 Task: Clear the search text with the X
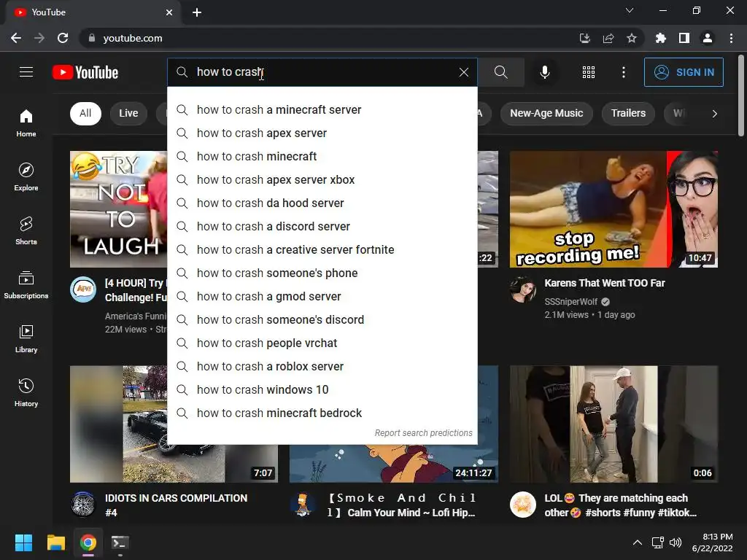click(x=463, y=72)
